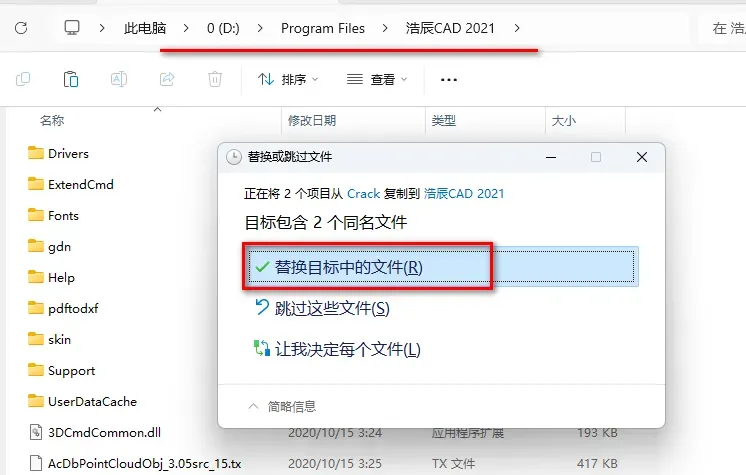
Task: Expand the chevron after 此电脑
Action: 186,29
